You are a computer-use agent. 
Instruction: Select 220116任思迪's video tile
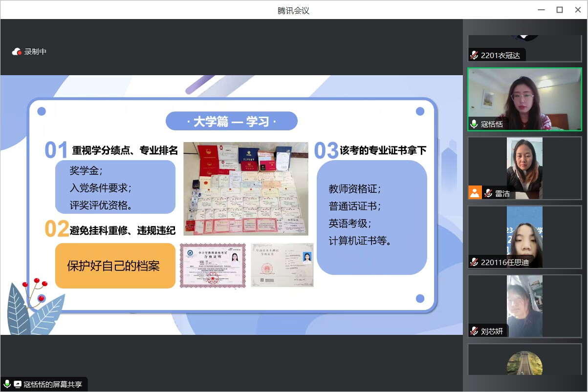525,237
